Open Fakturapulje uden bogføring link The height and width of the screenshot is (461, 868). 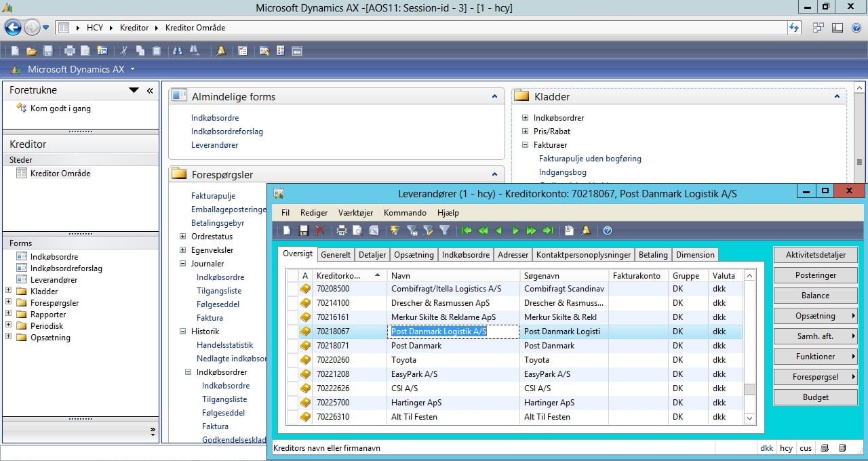pyautogui.click(x=590, y=159)
